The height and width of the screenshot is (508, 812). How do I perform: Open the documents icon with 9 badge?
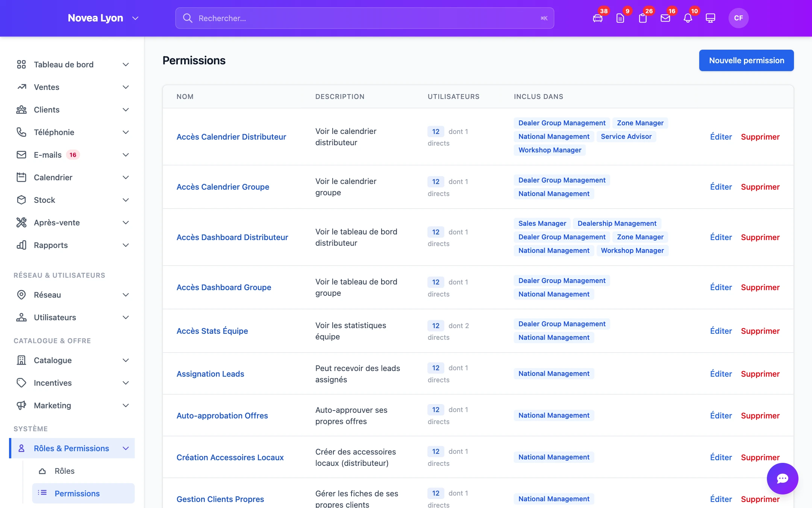click(620, 18)
